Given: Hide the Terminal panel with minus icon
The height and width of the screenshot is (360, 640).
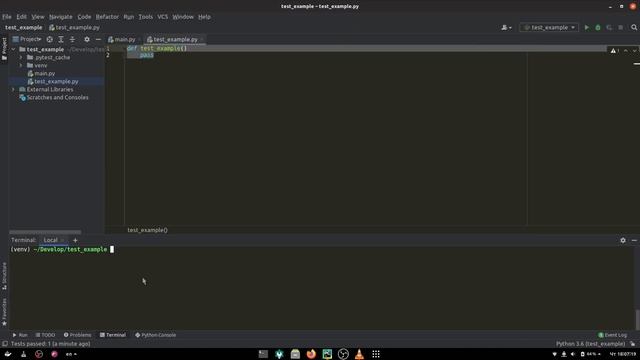Looking at the screenshot, I should click(634, 240).
